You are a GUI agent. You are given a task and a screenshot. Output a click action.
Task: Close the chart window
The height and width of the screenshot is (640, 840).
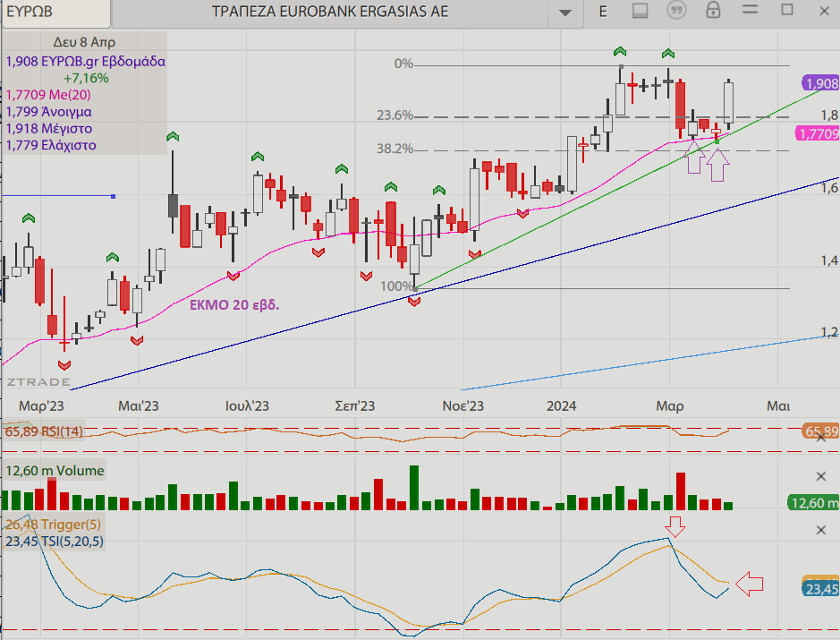point(825,11)
